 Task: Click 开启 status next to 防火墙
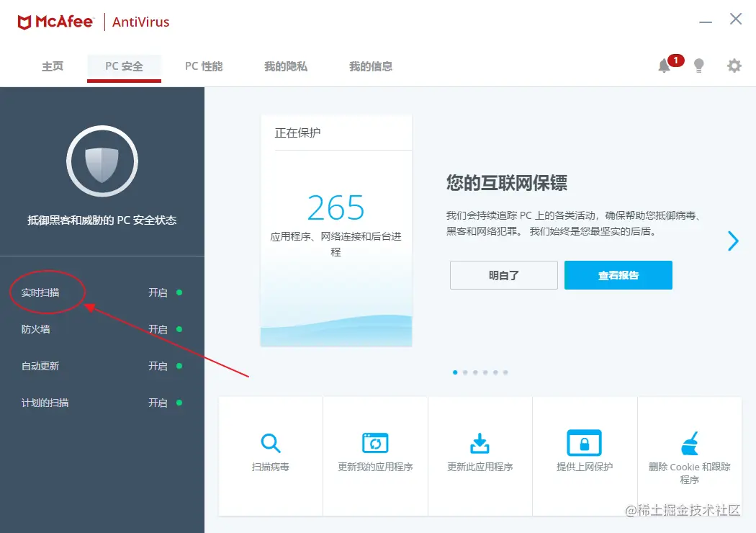[x=158, y=329]
